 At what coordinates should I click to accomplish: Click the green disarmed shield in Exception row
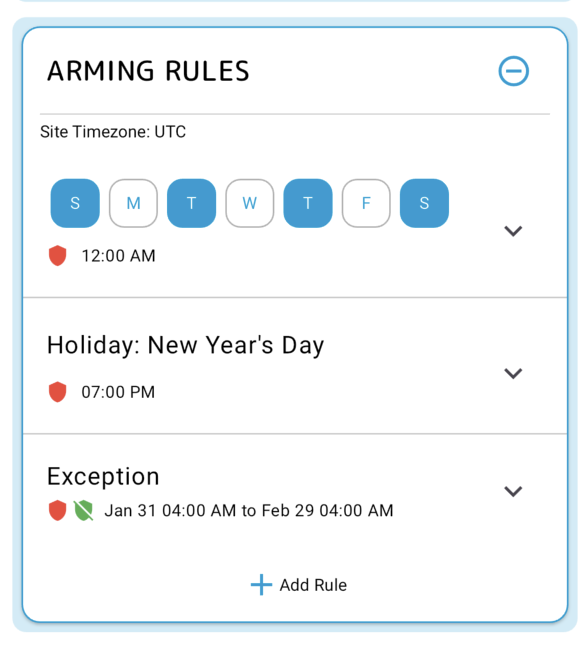tap(83, 510)
